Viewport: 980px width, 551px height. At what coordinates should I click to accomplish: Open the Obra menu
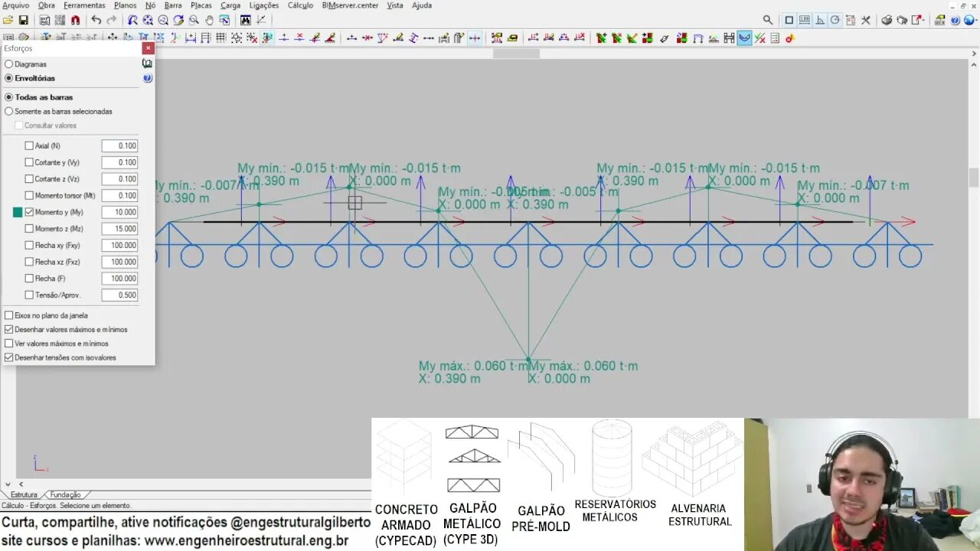coord(46,5)
